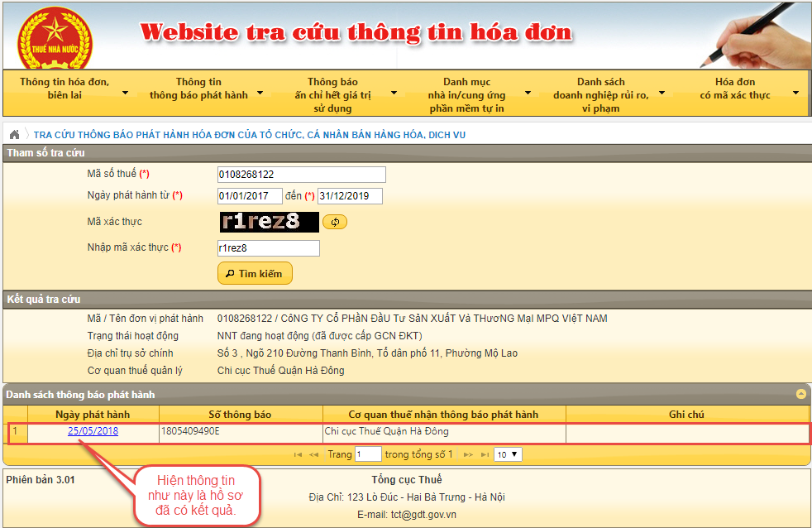
Task: Jump to first page of results
Action: point(298,454)
